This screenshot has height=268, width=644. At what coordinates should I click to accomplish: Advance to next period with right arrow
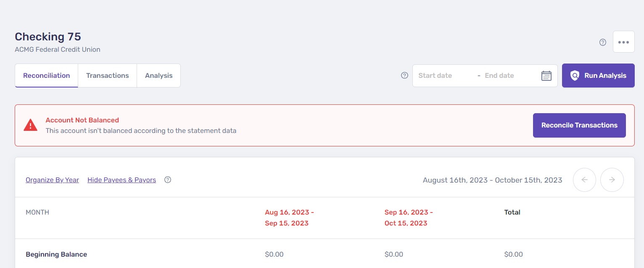612,180
